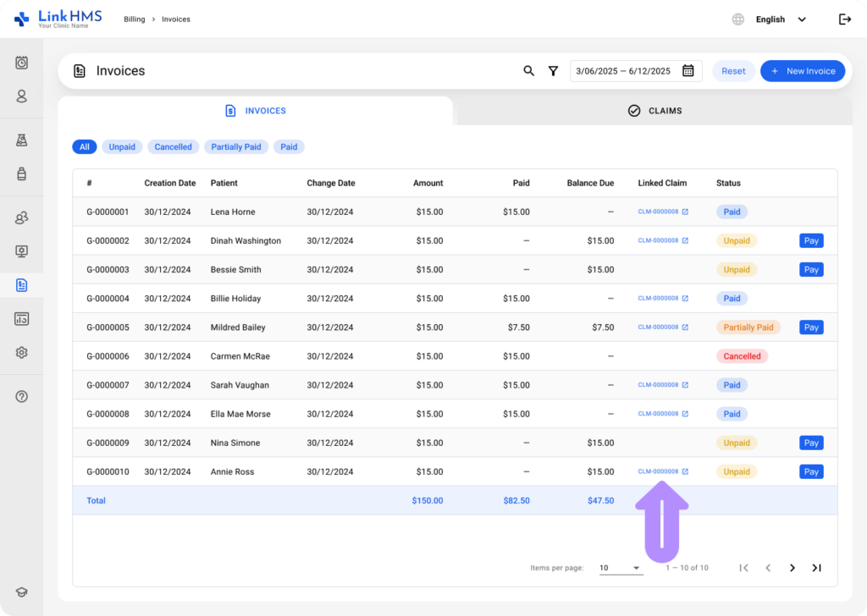Select the Partially Paid filter chip
The height and width of the screenshot is (616, 867).
(236, 147)
